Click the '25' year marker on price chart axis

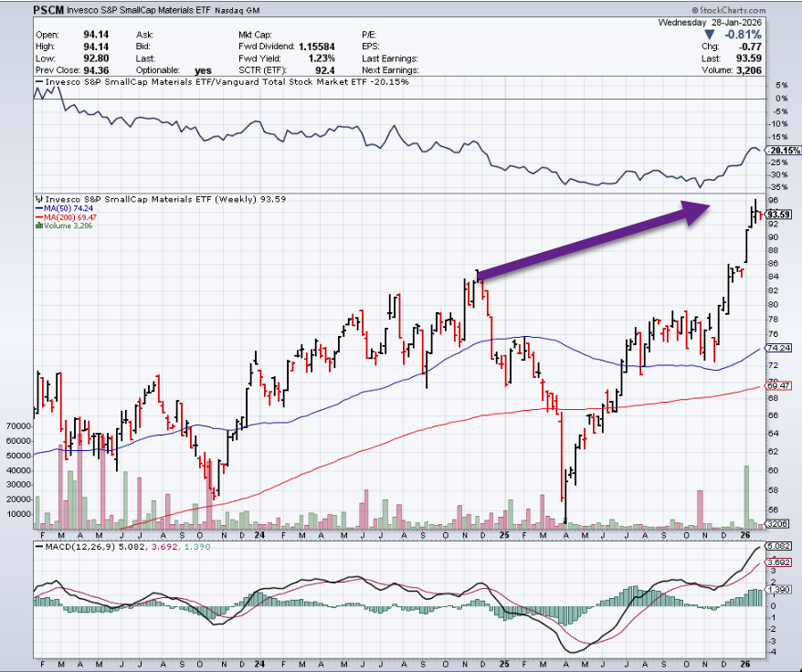[503, 533]
